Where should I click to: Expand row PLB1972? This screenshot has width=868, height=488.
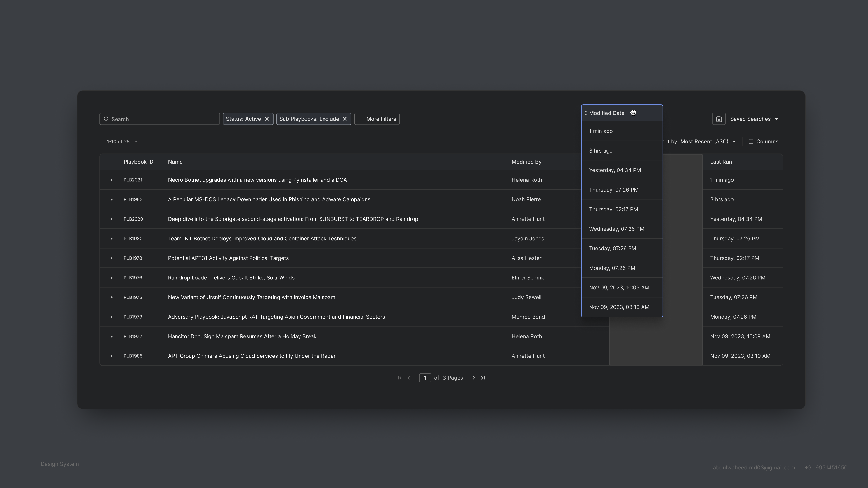click(111, 336)
